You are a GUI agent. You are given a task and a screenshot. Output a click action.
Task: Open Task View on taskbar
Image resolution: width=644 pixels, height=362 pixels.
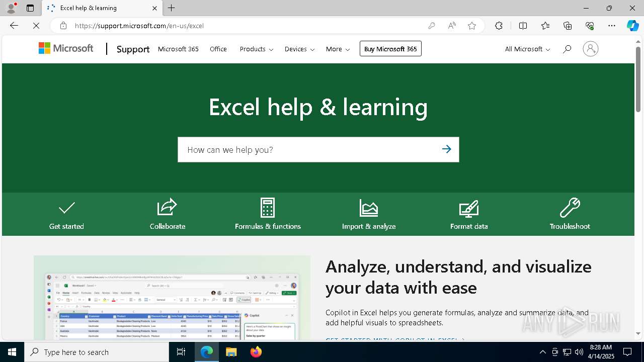click(x=181, y=352)
